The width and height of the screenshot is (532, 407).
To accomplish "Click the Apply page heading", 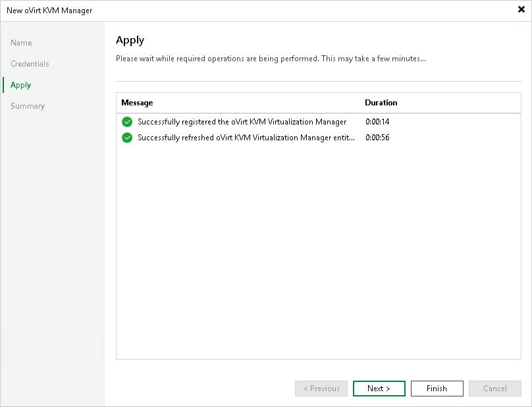I will [x=130, y=40].
